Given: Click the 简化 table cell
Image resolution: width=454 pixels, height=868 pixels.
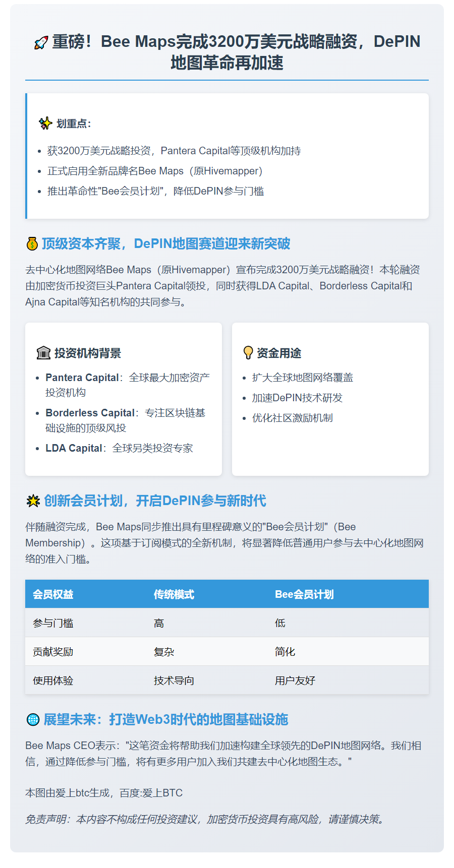Looking at the screenshot, I should (x=348, y=651).
